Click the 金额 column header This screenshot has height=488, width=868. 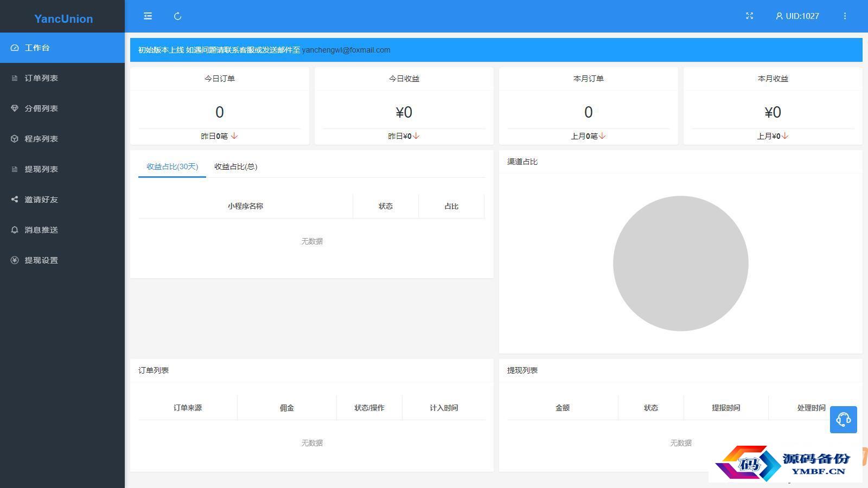coord(563,408)
